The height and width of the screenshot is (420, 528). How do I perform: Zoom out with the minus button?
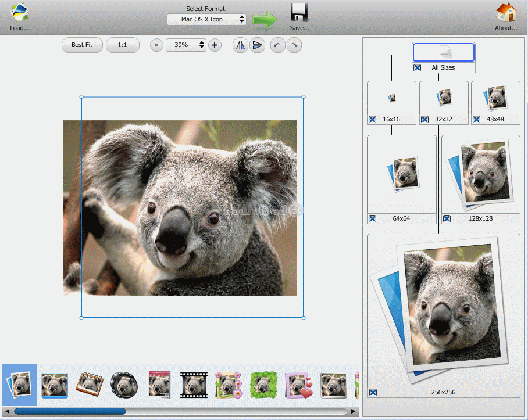[156, 45]
